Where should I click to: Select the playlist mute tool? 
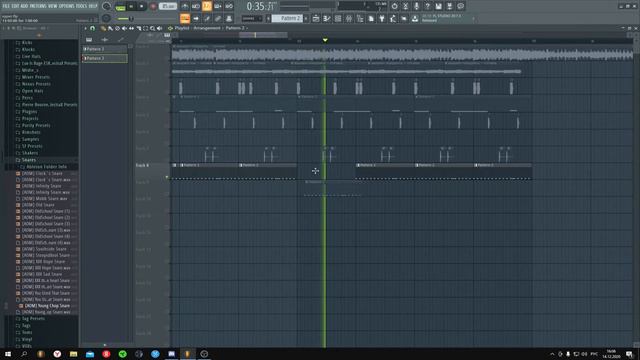124,28
